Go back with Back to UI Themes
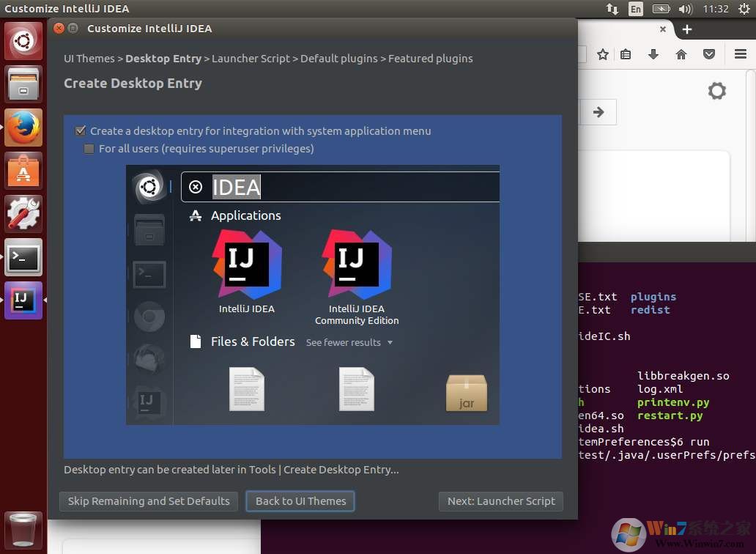 pyautogui.click(x=300, y=501)
